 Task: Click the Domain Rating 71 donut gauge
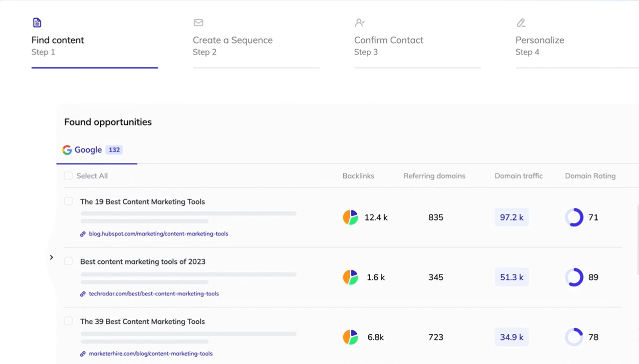click(x=574, y=217)
